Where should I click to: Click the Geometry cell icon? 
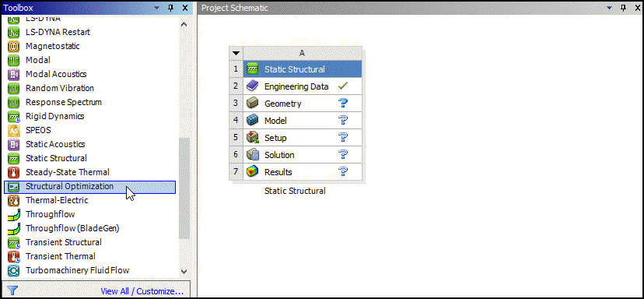tap(252, 104)
